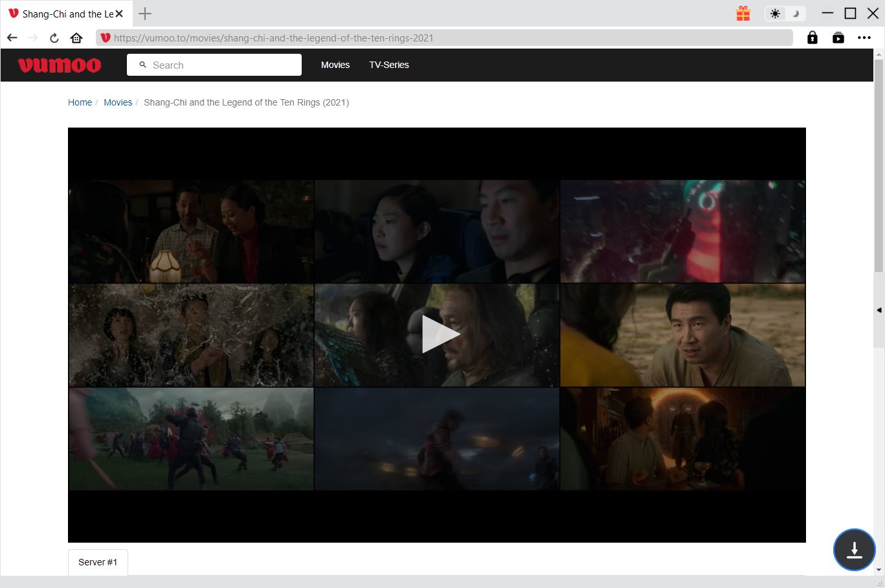Select the Server #1 tab

tap(98, 562)
